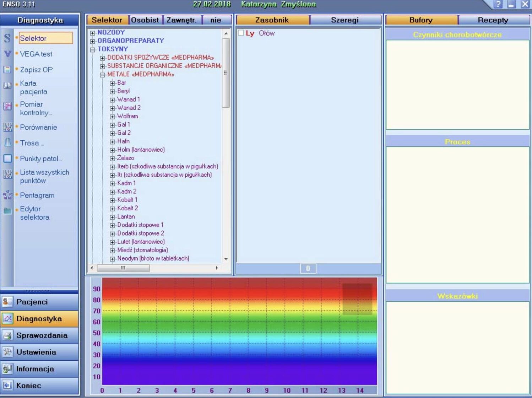Viewport: 532px width, 398px height.
Task: Switch to the Osobist tab
Action: tap(145, 20)
